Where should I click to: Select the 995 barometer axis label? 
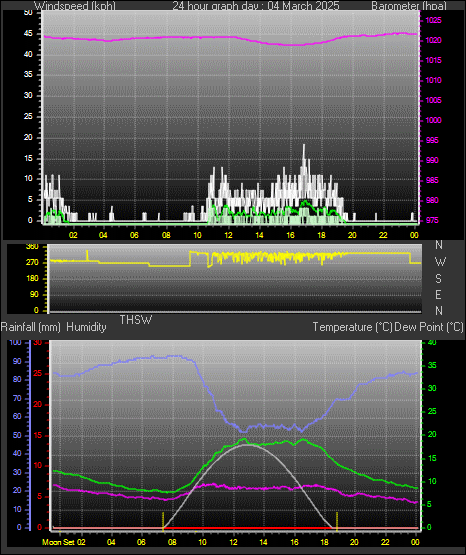pyautogui.click(x=432, y=141)
